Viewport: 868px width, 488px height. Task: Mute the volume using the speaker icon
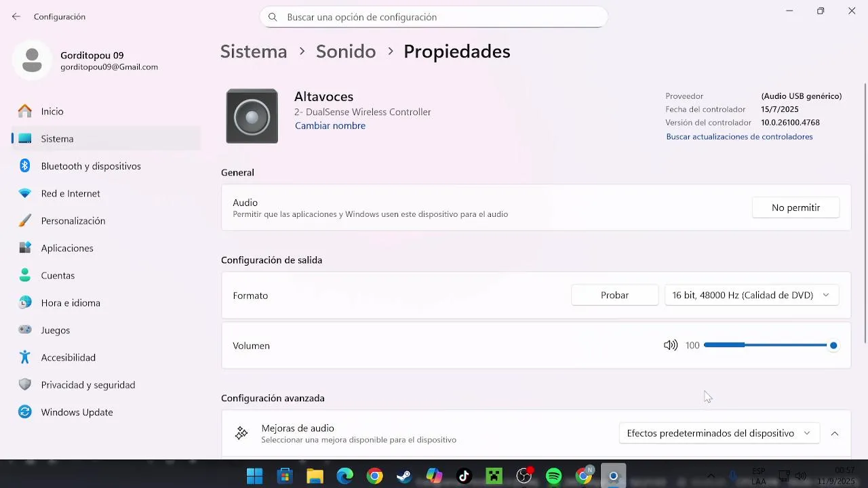click(671, 346)
